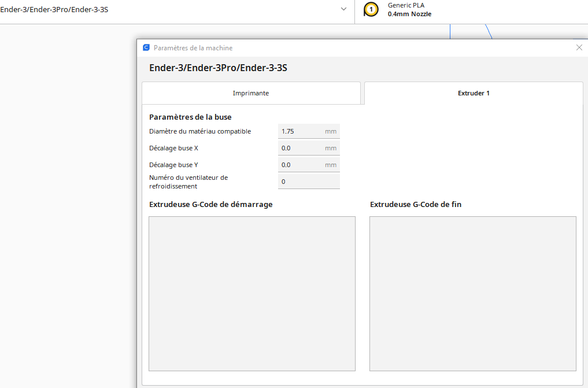Viewport: 588px width, 388px height.
Task: Edit the Diamètre du matériau compatible field
Action: (309, 131)
